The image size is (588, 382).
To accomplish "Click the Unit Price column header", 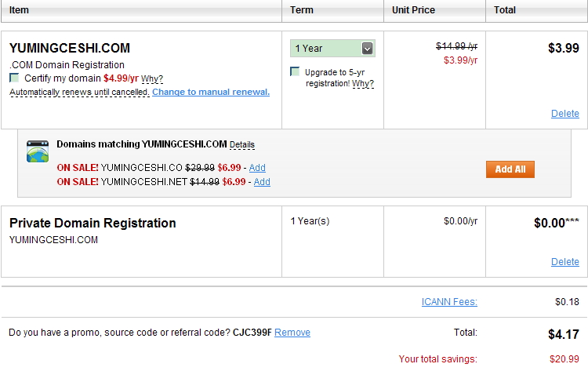I will coord(413,10).
